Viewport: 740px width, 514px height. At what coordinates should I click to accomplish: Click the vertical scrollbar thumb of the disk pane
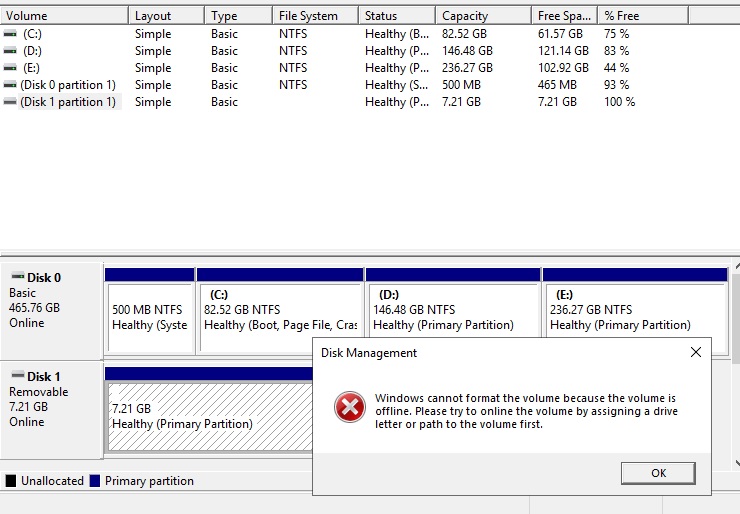click(x=736, y=319)
